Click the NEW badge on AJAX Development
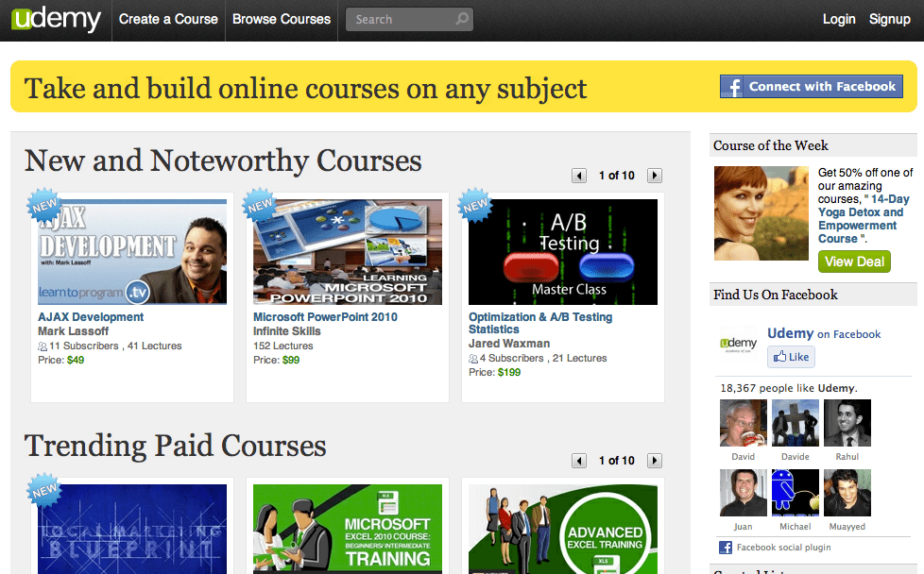The width and height of the screenshot is (924, 574). [x=44, y=206]
